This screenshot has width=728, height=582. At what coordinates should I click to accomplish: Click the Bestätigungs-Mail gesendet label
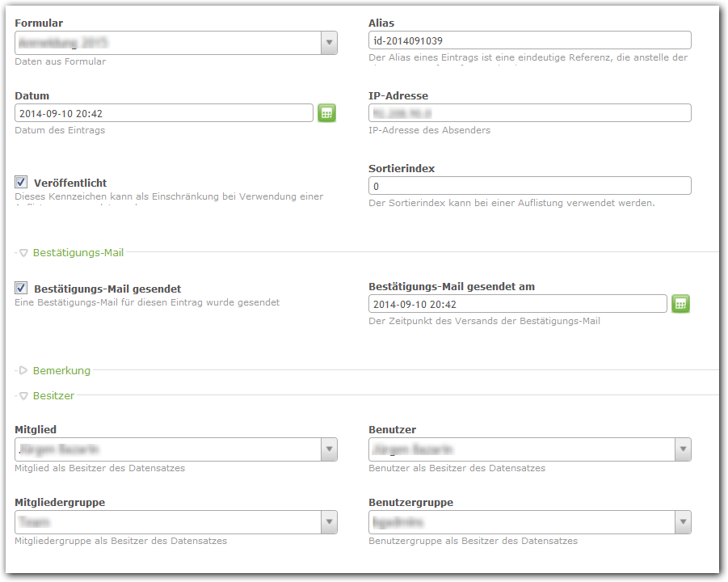click(x=107, y=289)
